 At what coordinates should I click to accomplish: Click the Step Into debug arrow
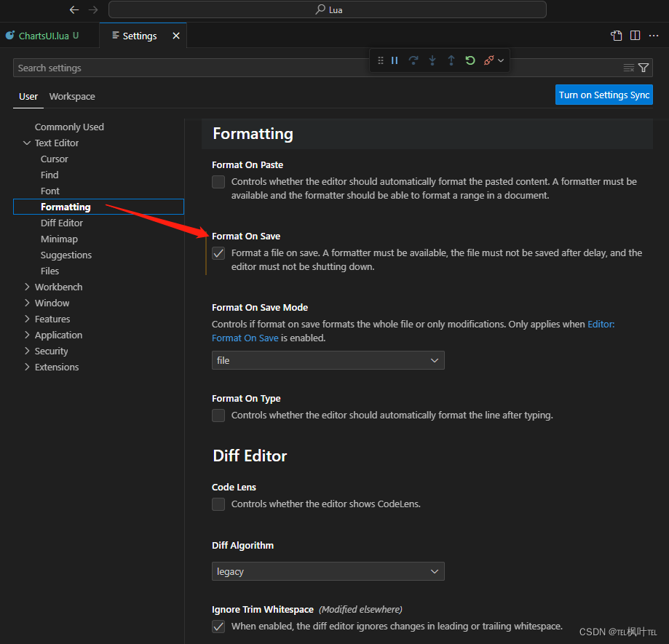tap(432, 60)
